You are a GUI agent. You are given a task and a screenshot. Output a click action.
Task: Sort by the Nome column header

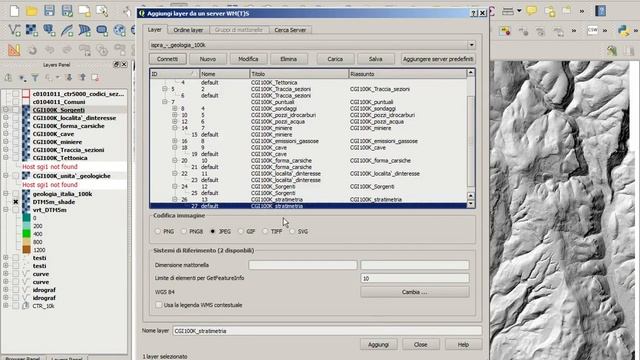[224, 74]
